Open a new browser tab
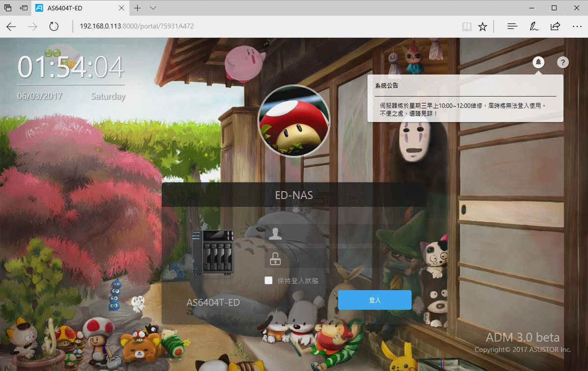This screenshot has height=371, width=588. click(138, 8)
